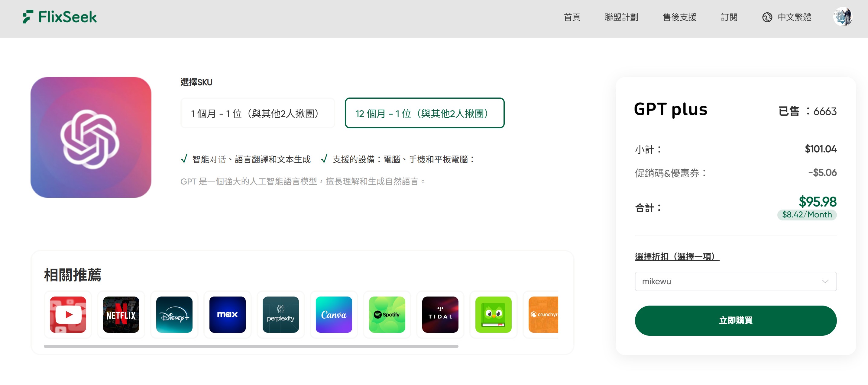
Task: Click the recommendations horizontal scrollbar
Action: (x=251, y=346)
